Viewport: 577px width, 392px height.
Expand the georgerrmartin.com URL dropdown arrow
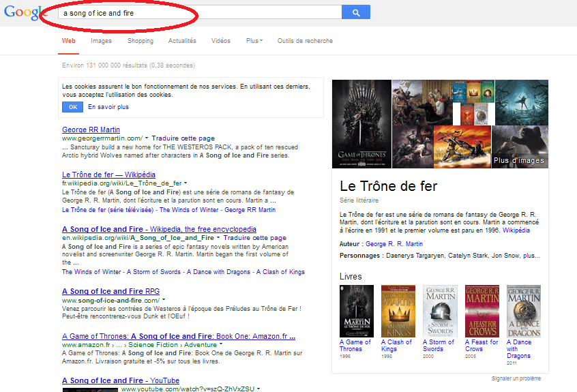[147, 138]
